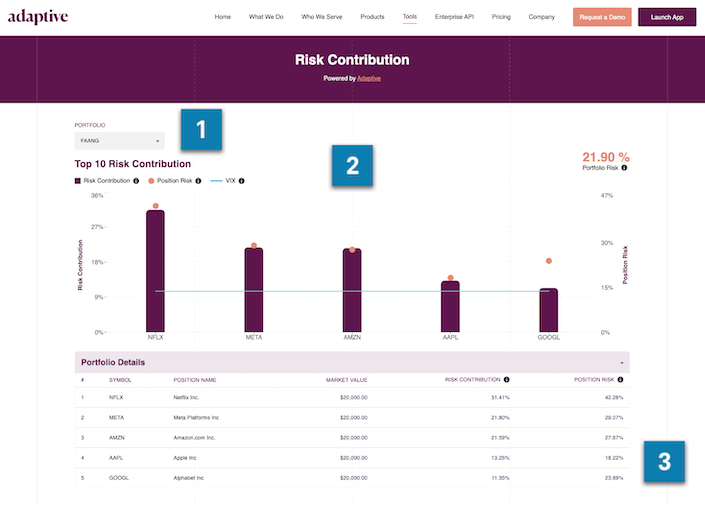Click the AMZN risk bar
The height and width of the screenshot is (524, 705).
tap(352, 291)
